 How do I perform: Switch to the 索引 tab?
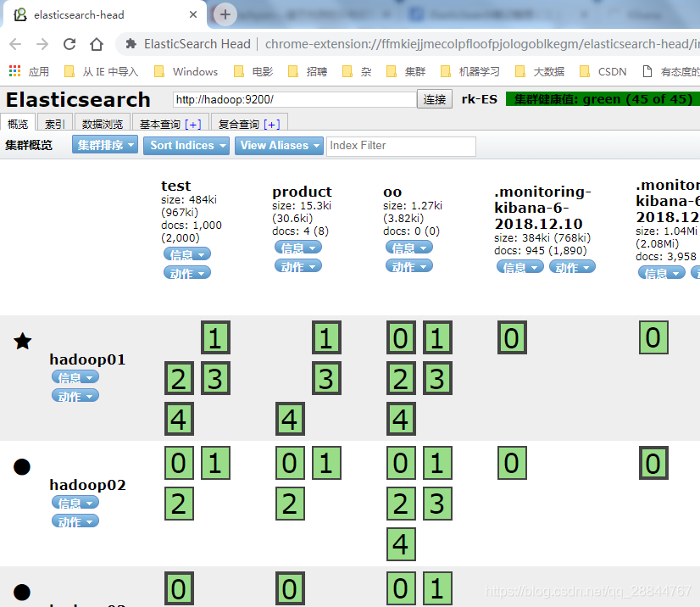coord(54,123)
